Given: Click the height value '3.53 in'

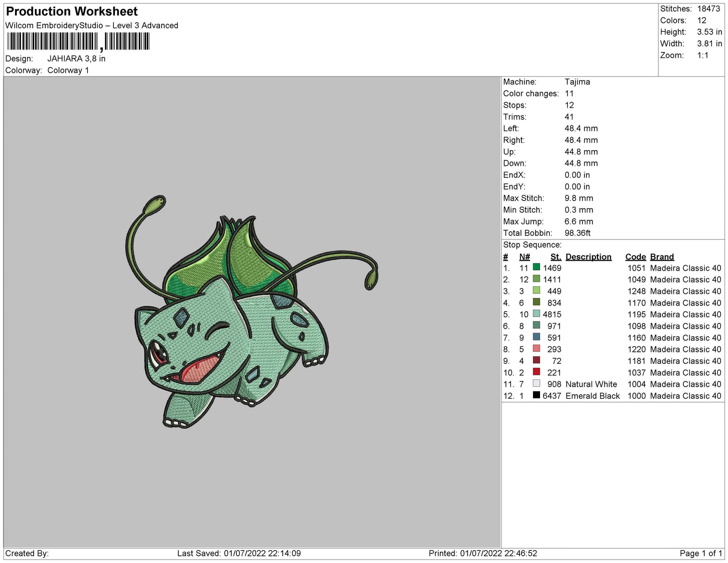Looking at the screenshot, I should [710, 32].
